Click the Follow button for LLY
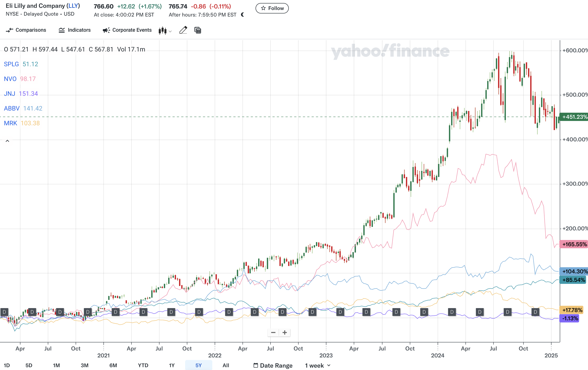The image size is (588, 370). [x=272, y=8]
